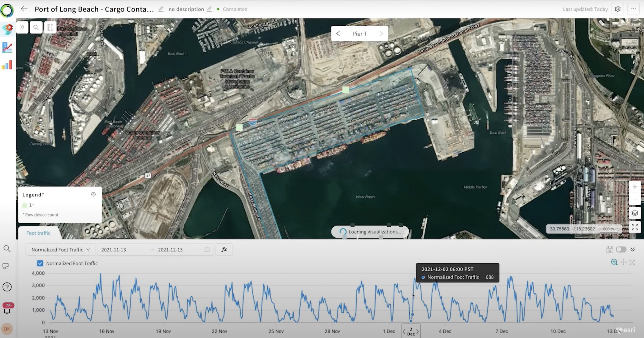Image resolution: width=644 pixels, height=338 pixels.
Task: Select the Foot traffic tab
Action: [x=38, y=233]
